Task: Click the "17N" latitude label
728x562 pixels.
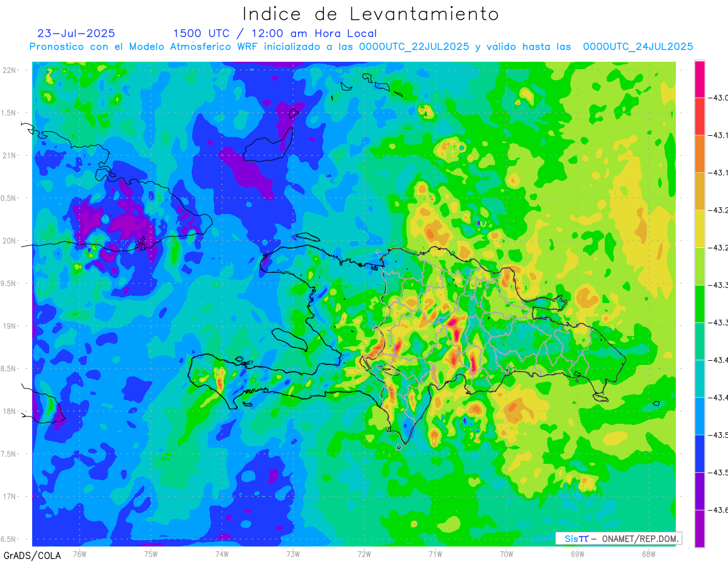Action: 10,497
